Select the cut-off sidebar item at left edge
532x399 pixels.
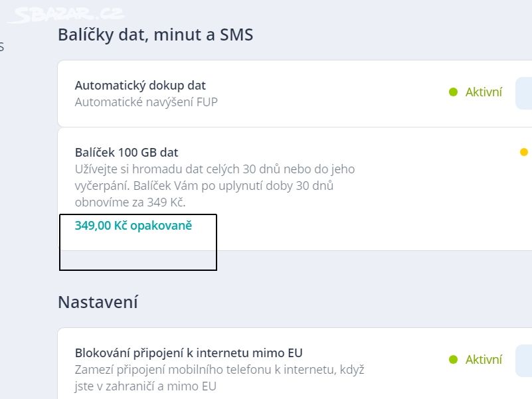2,46
